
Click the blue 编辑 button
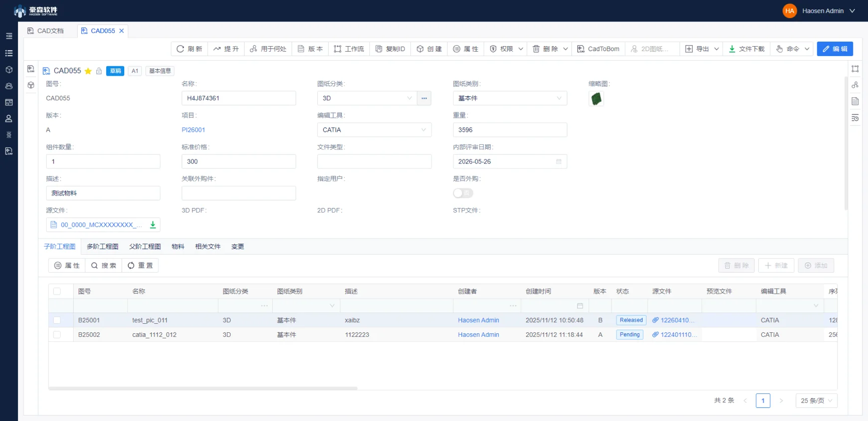(x=835, y=49)
